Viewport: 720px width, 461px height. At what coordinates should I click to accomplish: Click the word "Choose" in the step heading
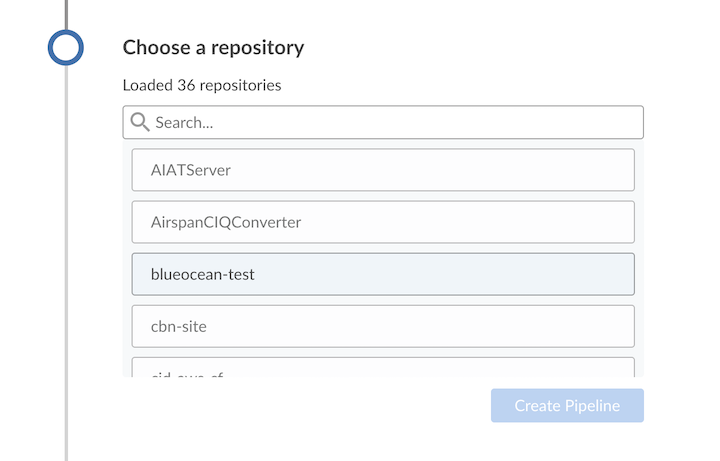151,48
